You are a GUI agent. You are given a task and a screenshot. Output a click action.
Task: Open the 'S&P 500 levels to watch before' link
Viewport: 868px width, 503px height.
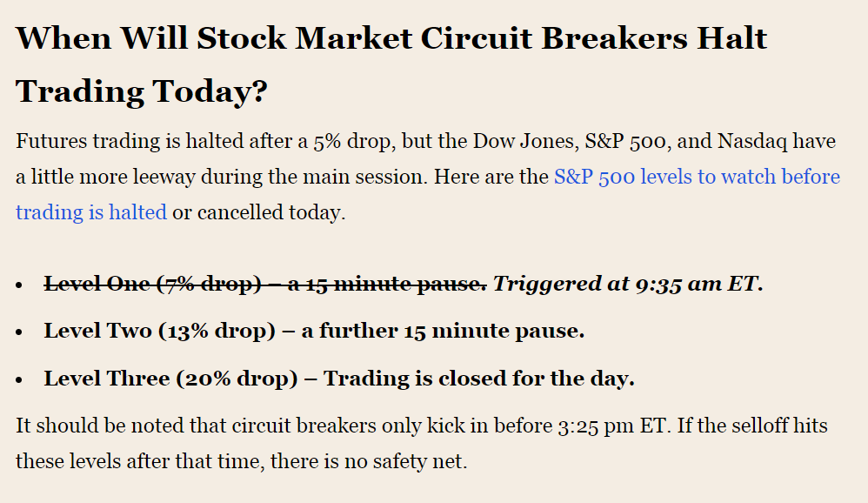(697, 177)
